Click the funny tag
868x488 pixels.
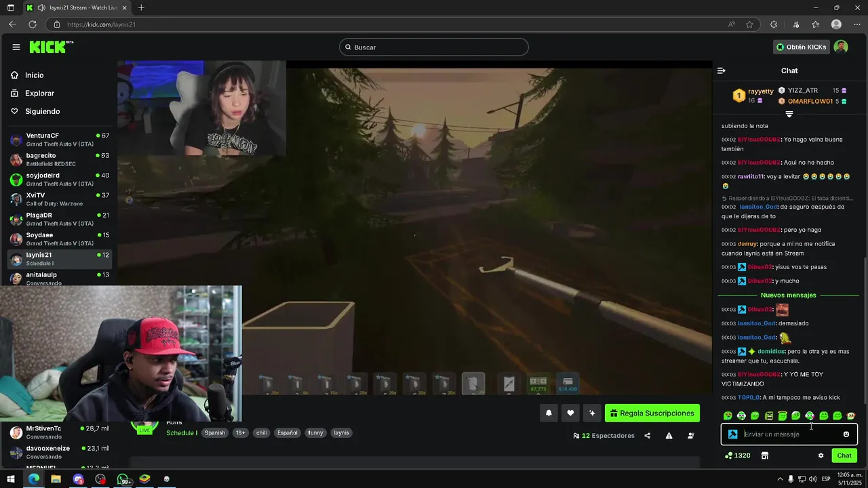click(315, 433)
